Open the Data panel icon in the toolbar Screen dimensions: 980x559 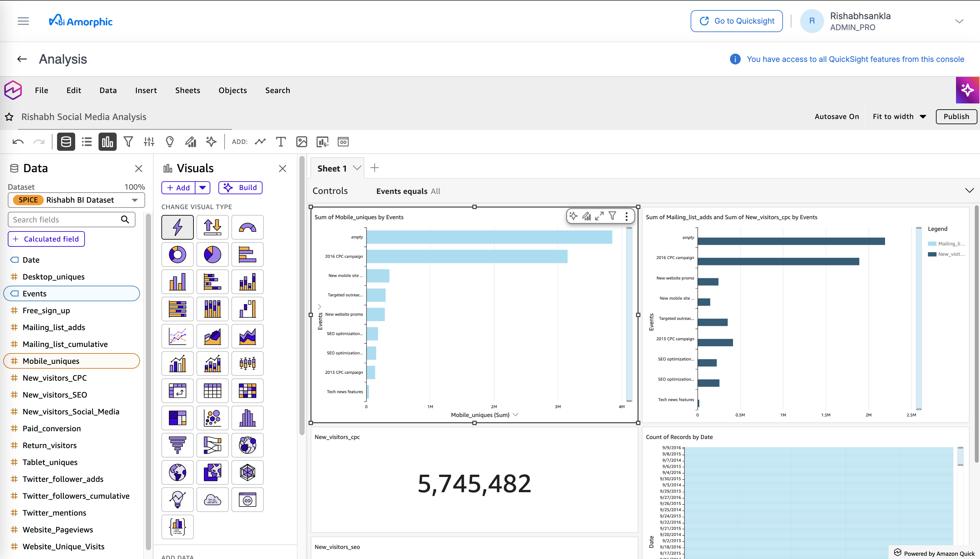click(65, 142)
